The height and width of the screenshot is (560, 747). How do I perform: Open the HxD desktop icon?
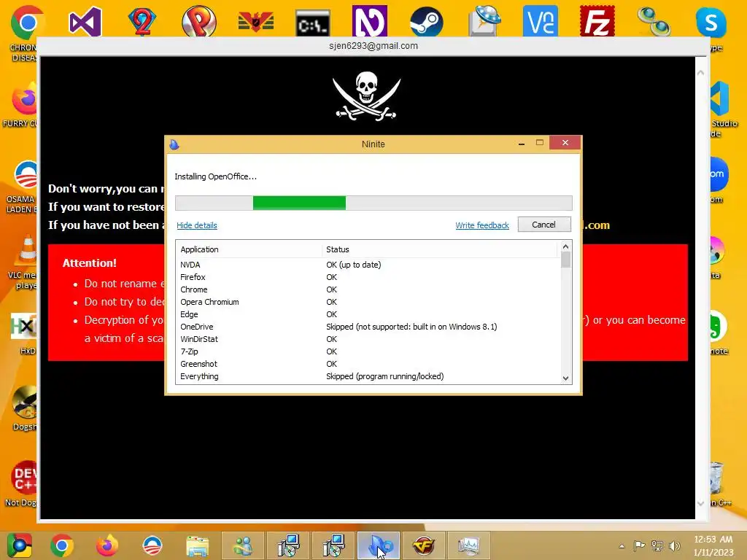[24, 326]
